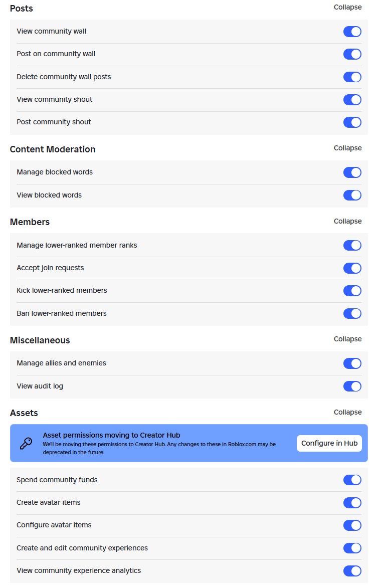Turn off View audit log toggle
This screenshot has height=588, width=379.
click(352, 386)
